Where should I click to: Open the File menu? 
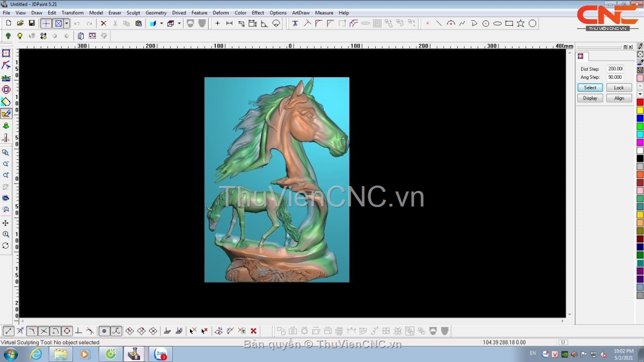pos(6,13)
